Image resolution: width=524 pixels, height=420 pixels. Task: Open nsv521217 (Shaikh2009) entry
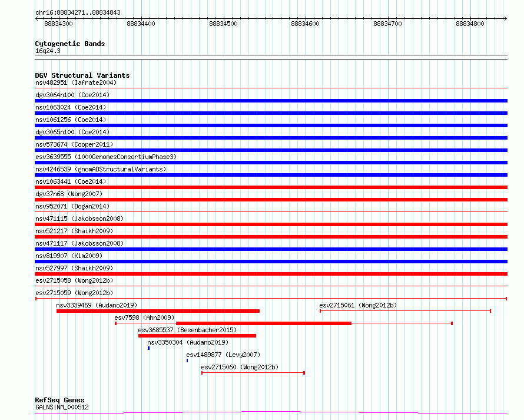74,231
